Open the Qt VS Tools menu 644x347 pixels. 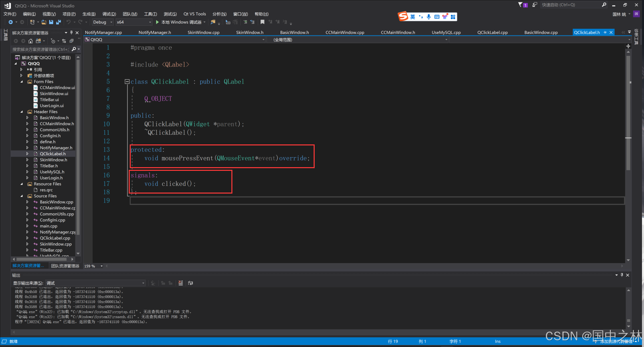pos(195,14)
